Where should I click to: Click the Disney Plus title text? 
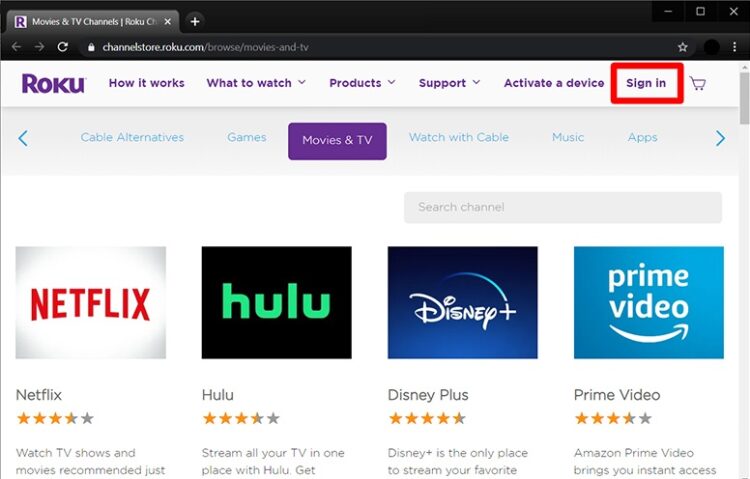(x=428, y=395)
